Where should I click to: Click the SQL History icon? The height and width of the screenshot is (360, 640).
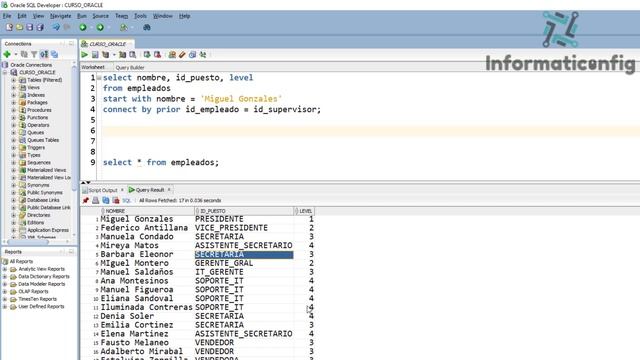tap(192, 55)
